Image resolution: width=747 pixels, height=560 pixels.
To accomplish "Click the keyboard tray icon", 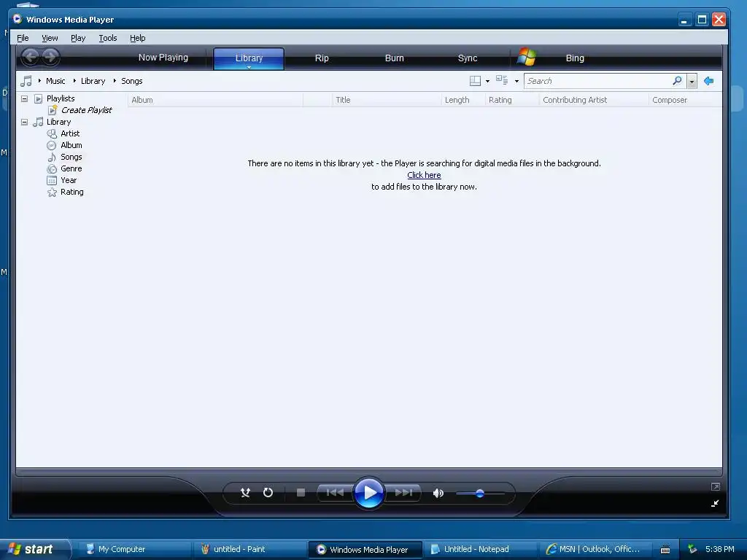I will tap(665, 550).
